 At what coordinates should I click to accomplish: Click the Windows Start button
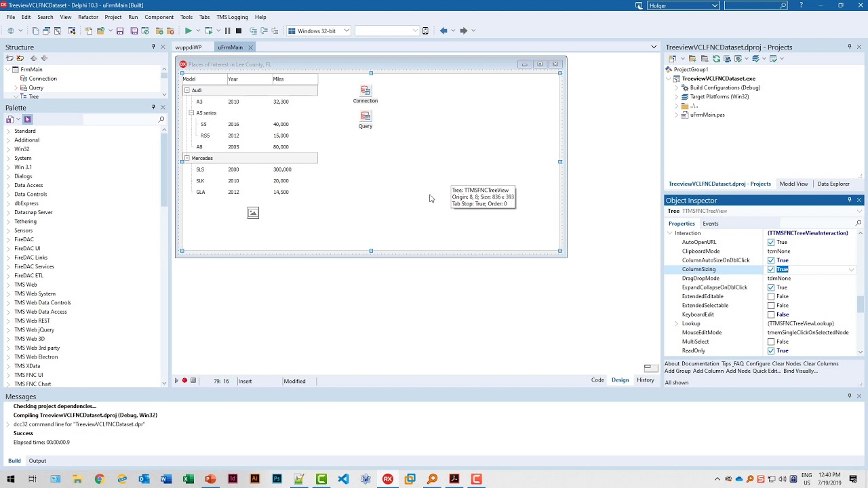[x=11, y=479]
